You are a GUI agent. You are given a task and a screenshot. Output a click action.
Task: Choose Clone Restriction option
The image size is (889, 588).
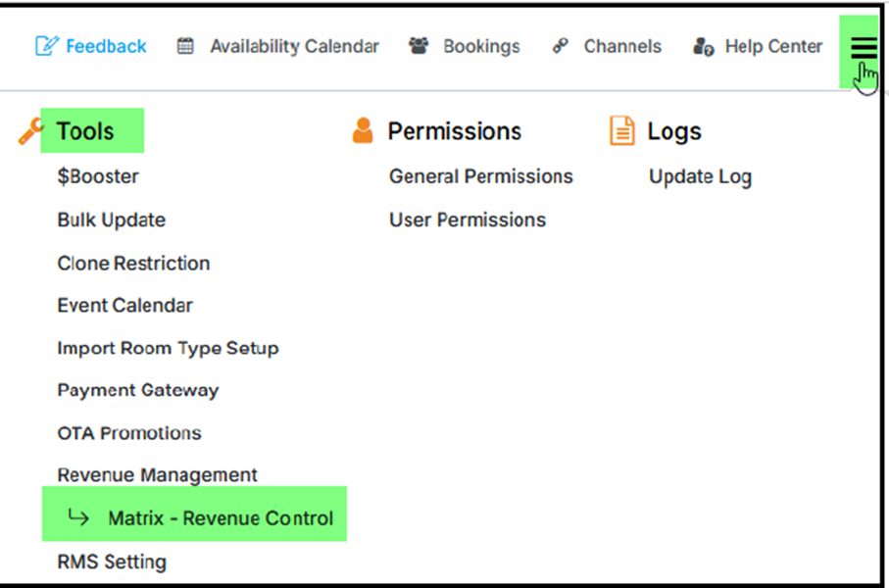click(133, 264)
